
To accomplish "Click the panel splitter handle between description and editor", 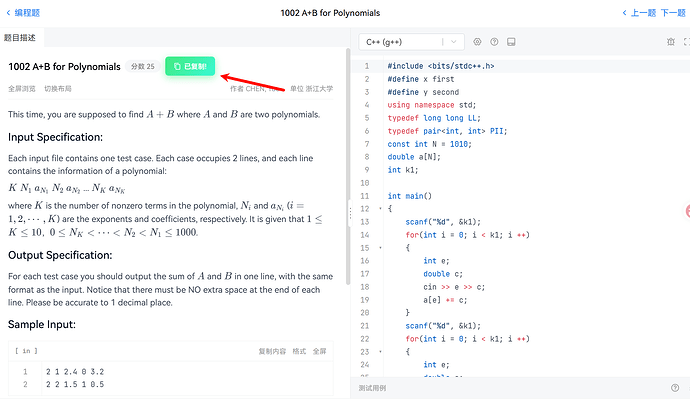I will click(350, 213).
